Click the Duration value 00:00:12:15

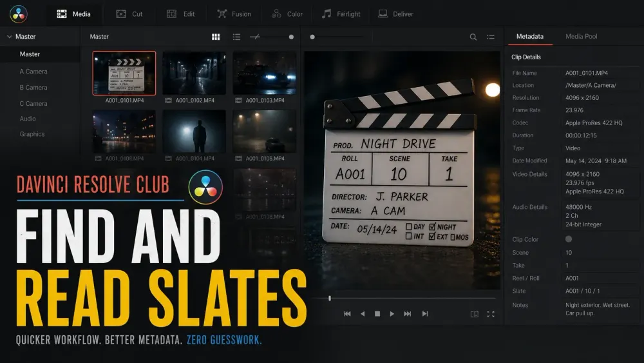click(x=581, y=135)
